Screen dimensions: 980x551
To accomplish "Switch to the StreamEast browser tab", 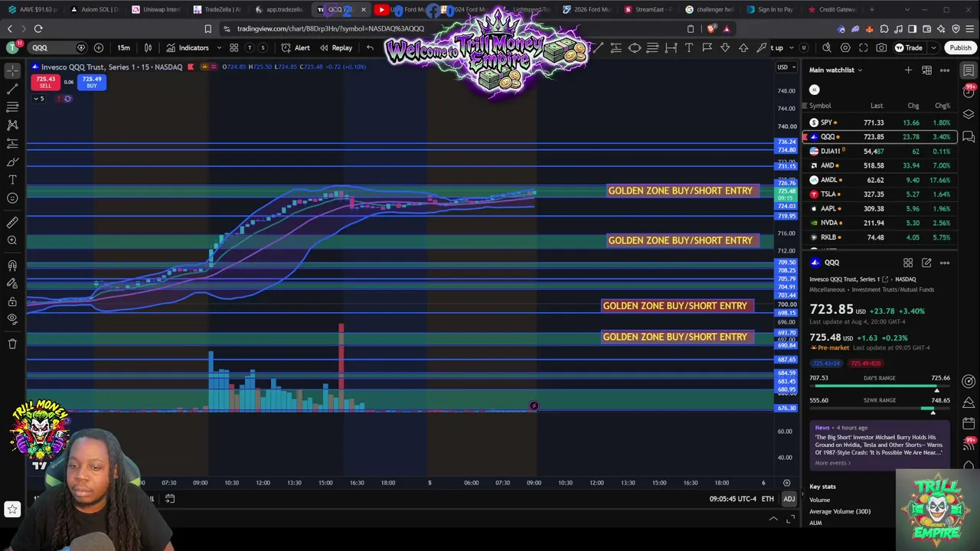I will pyautogui.click(x=648, y=9).
